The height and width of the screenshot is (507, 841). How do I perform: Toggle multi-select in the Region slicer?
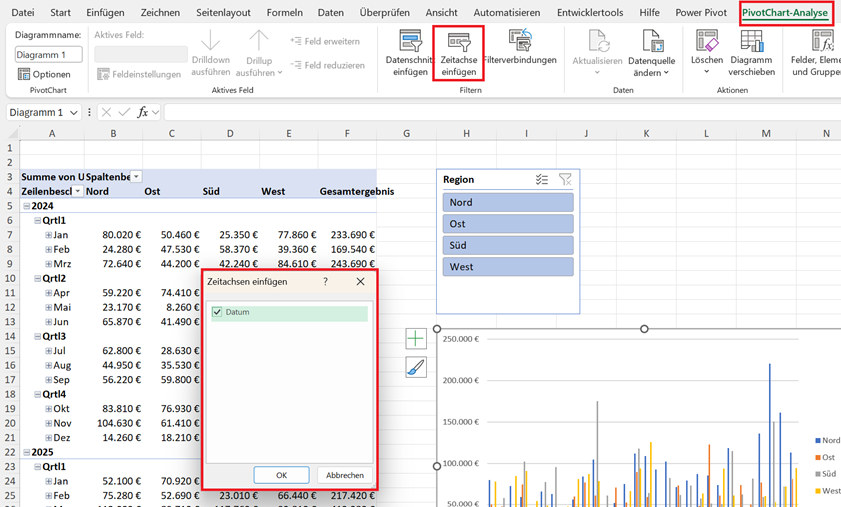pos(542,180)
